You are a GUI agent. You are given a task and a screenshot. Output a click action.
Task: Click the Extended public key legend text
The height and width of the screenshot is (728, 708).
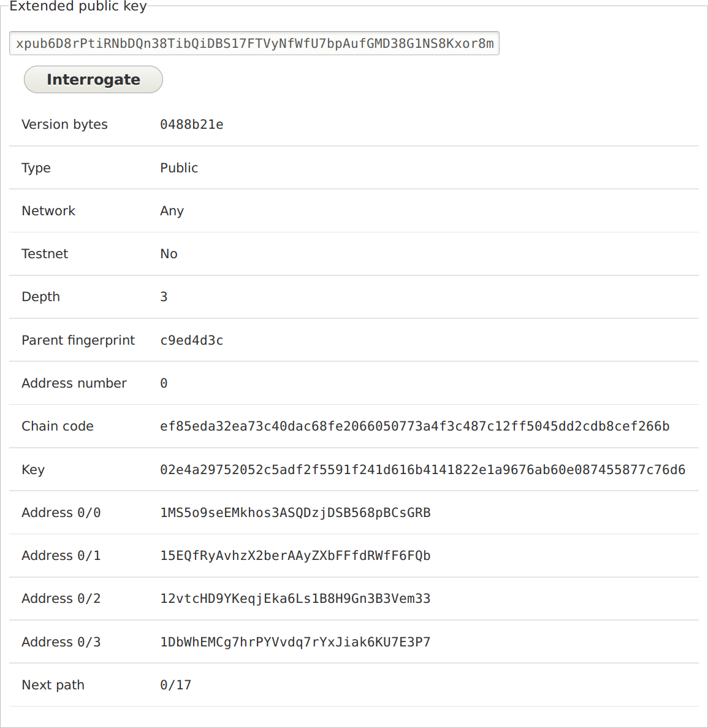pos(78,7)
